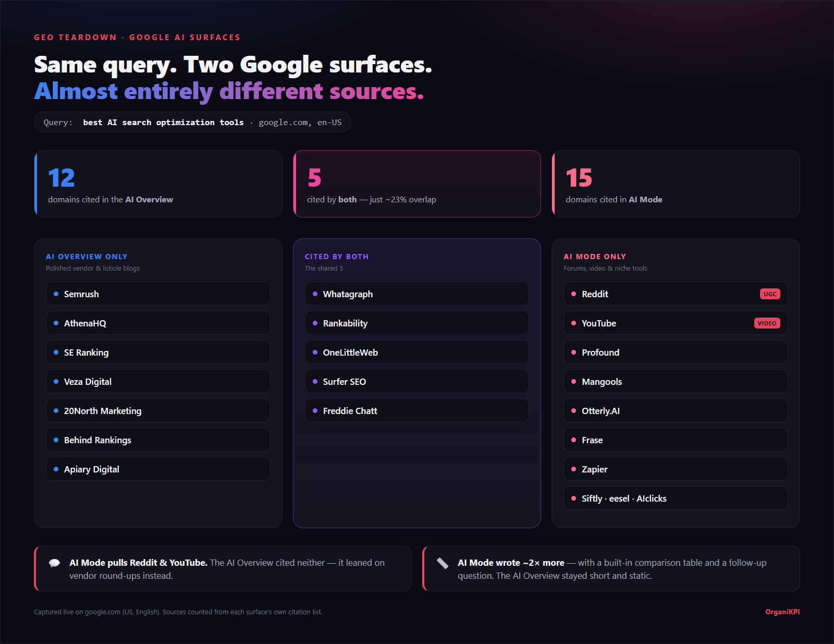Select the SE Ranking row
The width and height of the screenshot is (834, 644).
[x=158, y=353]
